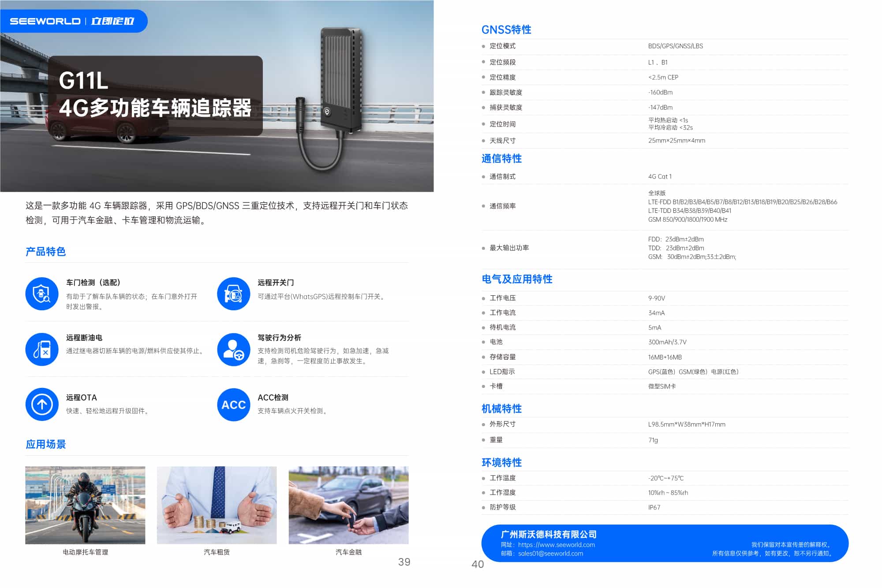Click the 应用场景 heading
Screen dimensions: 882x588
click(x=45, y=444)
